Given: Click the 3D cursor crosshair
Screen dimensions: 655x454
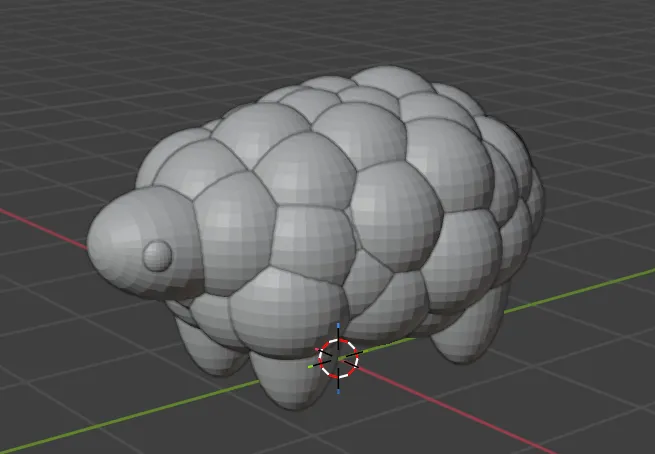Looking at the screenshot, I should coord(338,358).
